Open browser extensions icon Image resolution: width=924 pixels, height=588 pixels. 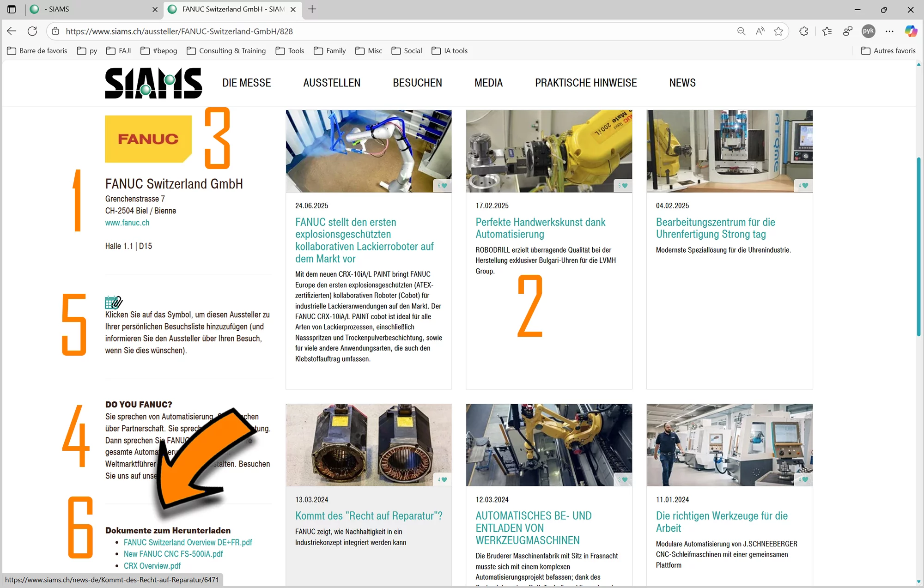(x=804, y=31)
